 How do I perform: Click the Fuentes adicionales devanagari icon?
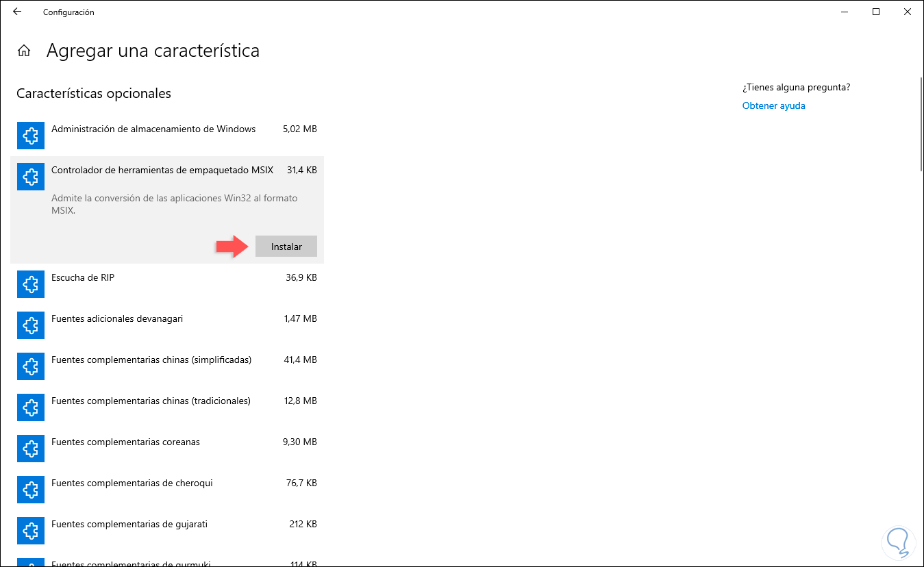[x=31, y=326]
